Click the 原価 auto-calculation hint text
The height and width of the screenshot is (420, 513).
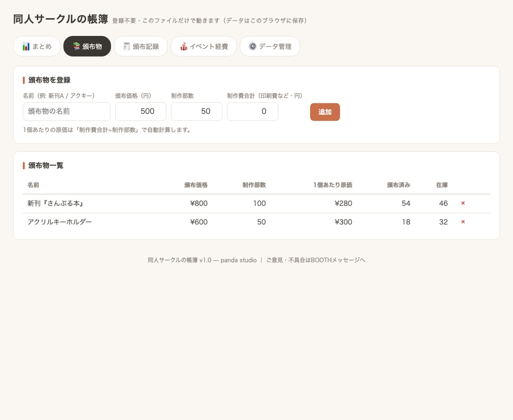pyautogui.click(x=107, y=130)
